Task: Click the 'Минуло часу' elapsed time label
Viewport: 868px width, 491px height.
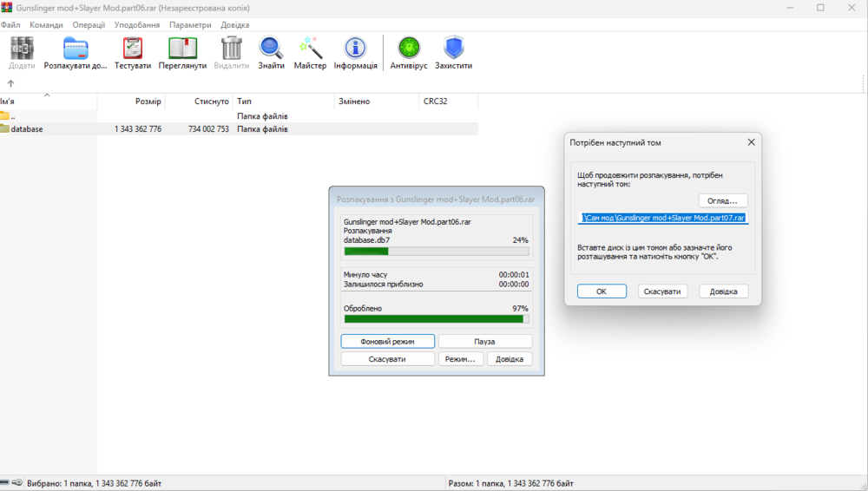Action: (365, 275)
